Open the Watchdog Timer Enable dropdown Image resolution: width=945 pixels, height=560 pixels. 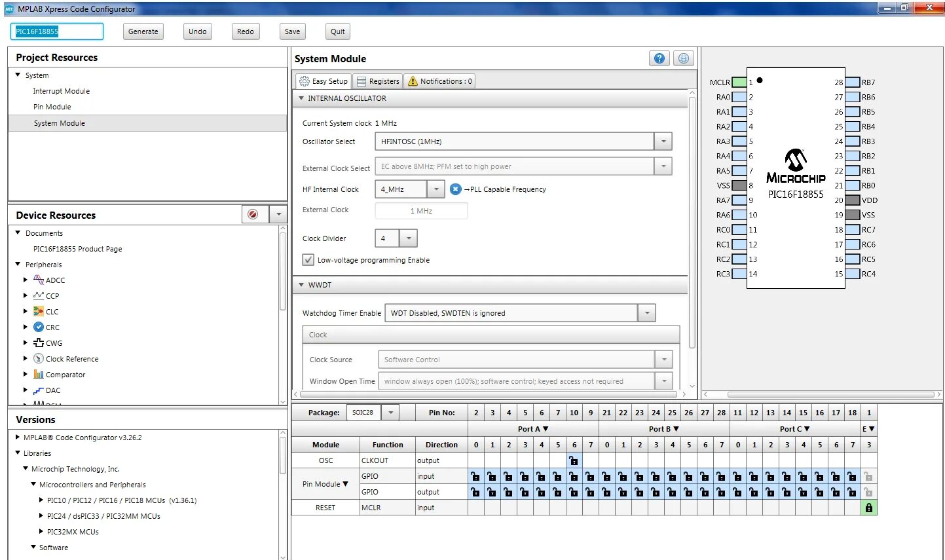pyautogui.click(x=647, y=313)
